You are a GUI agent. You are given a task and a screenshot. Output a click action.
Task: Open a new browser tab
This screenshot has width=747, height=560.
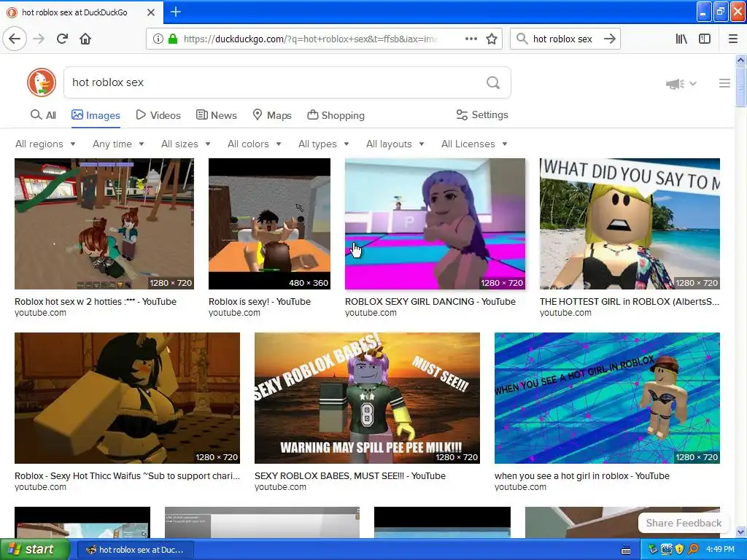[175, 12]
